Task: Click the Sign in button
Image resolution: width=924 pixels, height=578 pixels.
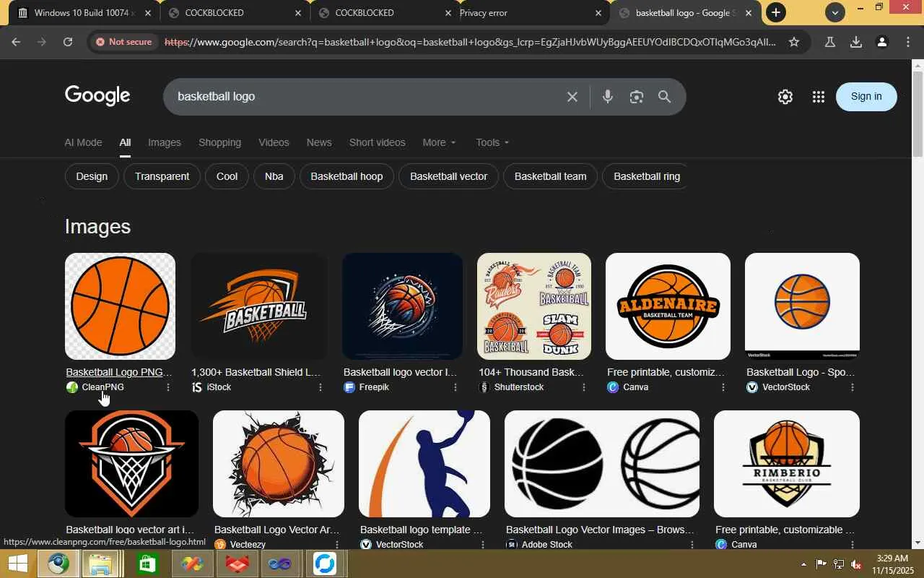Action: coord(866,96)
